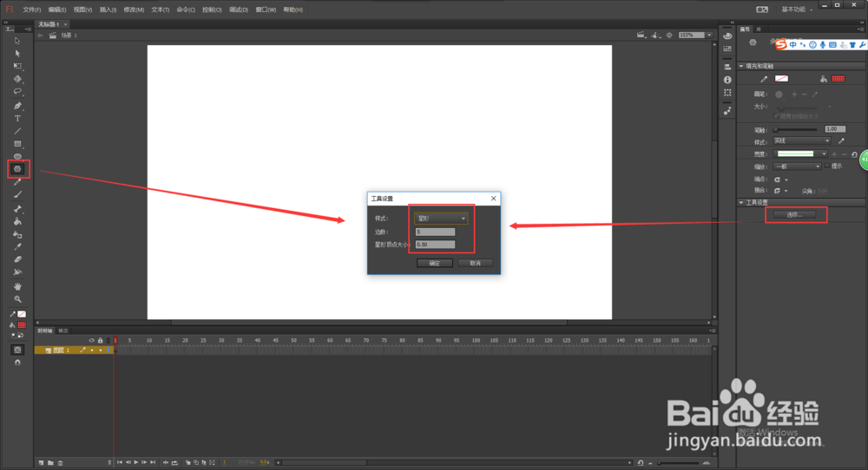Toggle the hinting checkbox beside scale
Image resolution: width=868 pixels, height=470 pixels.
tap(827, 166)
